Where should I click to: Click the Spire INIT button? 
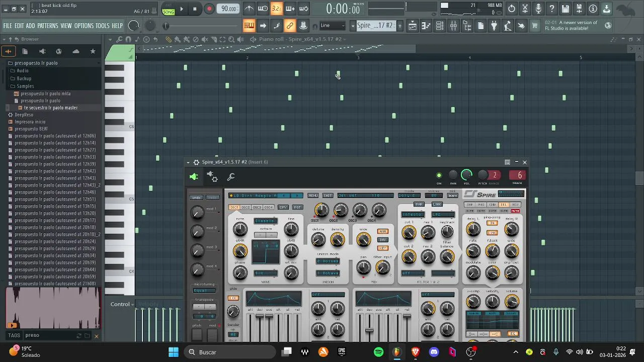[x=328, y=196]
